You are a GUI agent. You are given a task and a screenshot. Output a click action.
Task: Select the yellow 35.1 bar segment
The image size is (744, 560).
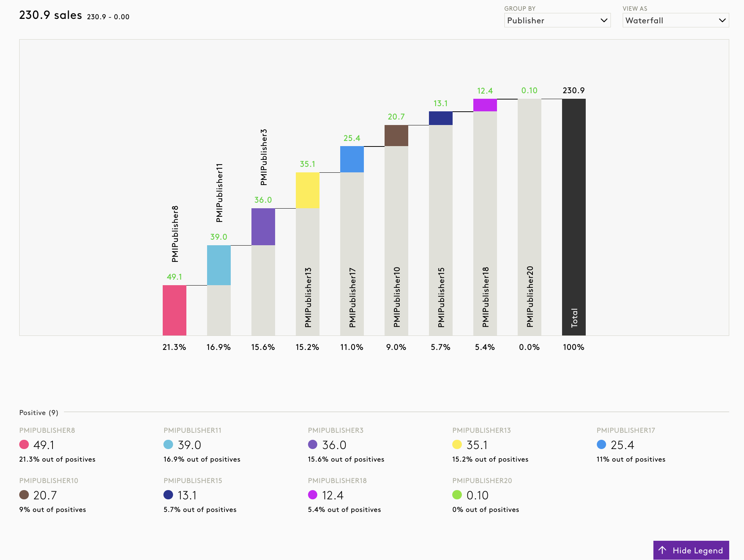coord(307,190)
